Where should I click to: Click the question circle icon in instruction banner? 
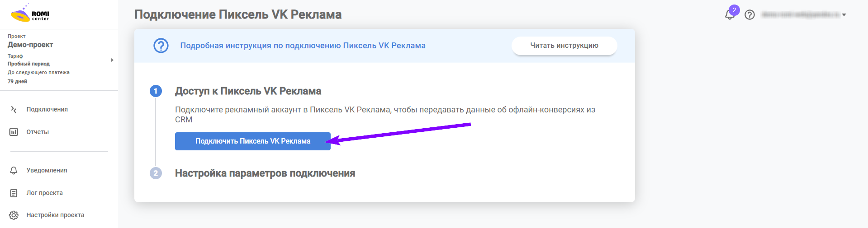[161, 46]
